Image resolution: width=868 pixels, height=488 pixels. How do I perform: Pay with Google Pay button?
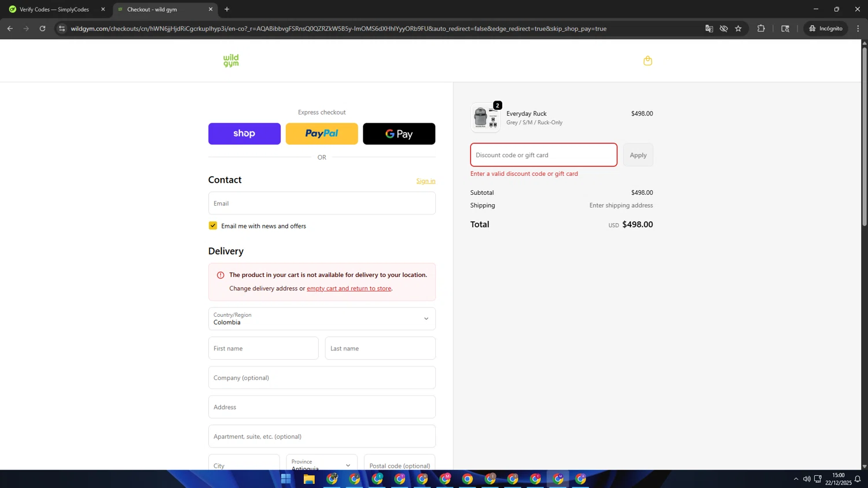point(399,134)
